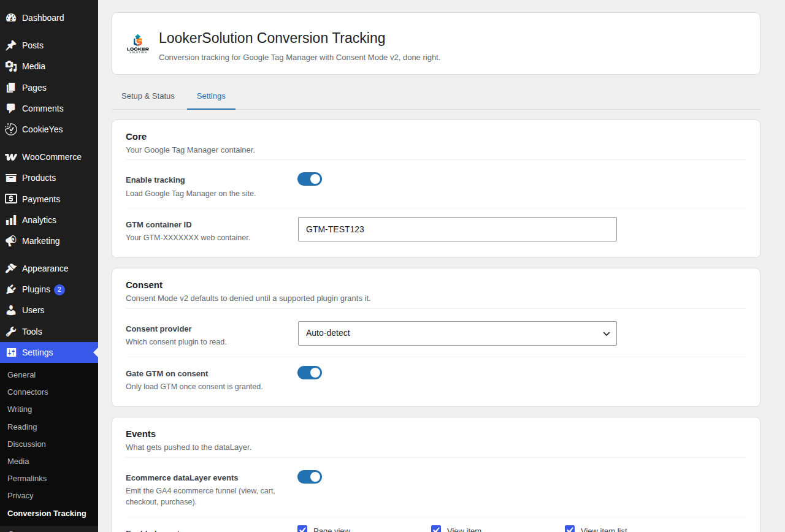Disable the Enable tracking toggle
Image resolution: width=785 pixels, height=532 pixels.
(x=310, y=179)
